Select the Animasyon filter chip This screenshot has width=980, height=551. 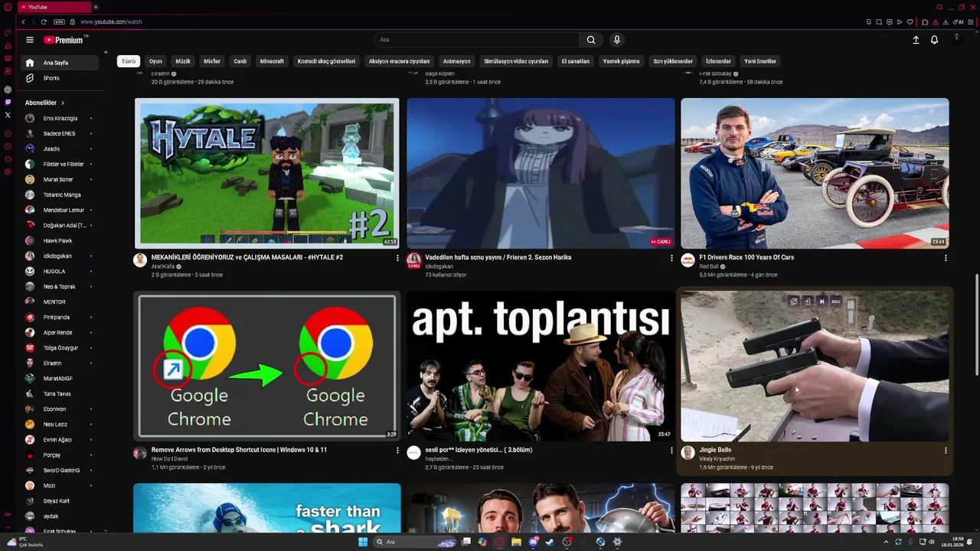tap(457, 61)
